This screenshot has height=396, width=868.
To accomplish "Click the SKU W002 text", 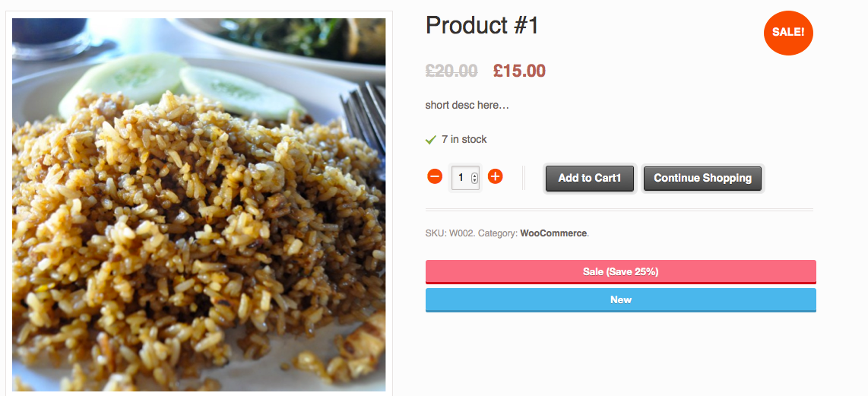I will coord(450,233).
